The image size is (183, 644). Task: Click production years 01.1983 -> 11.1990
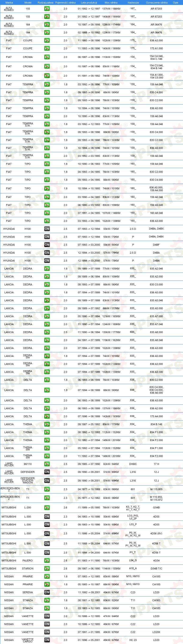(89, 561)
